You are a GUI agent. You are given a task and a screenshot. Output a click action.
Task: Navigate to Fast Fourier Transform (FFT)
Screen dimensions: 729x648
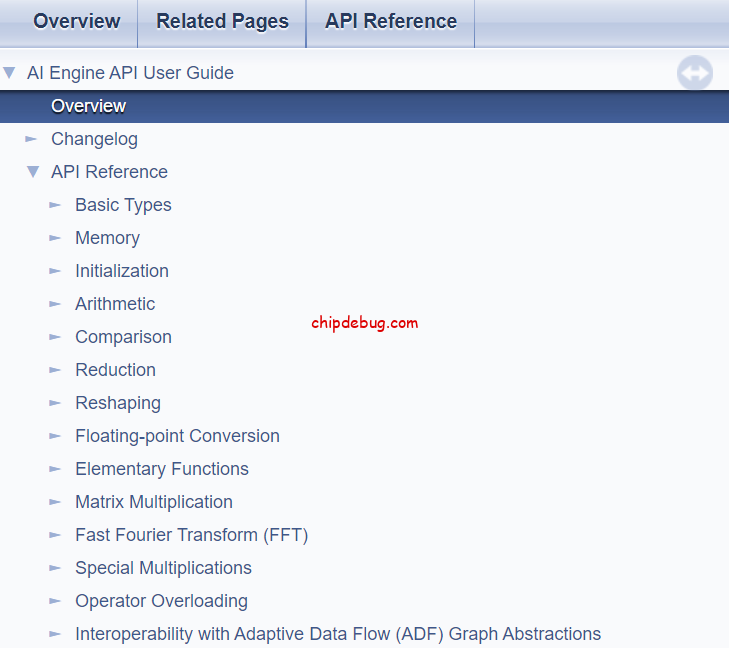click(191, 535)
